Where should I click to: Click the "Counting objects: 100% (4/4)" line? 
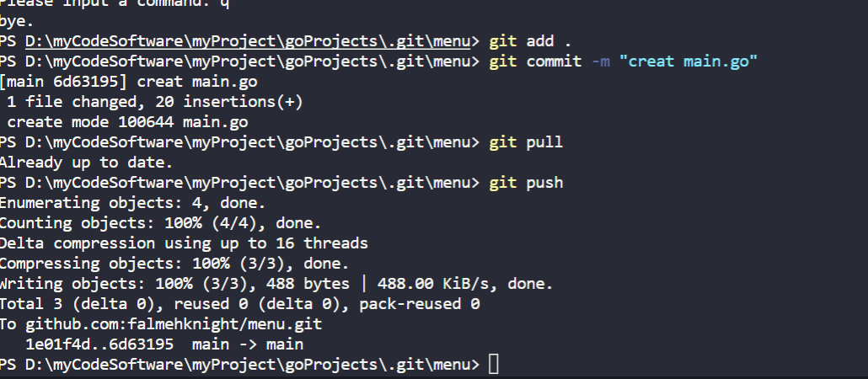[x=160, y=223]
